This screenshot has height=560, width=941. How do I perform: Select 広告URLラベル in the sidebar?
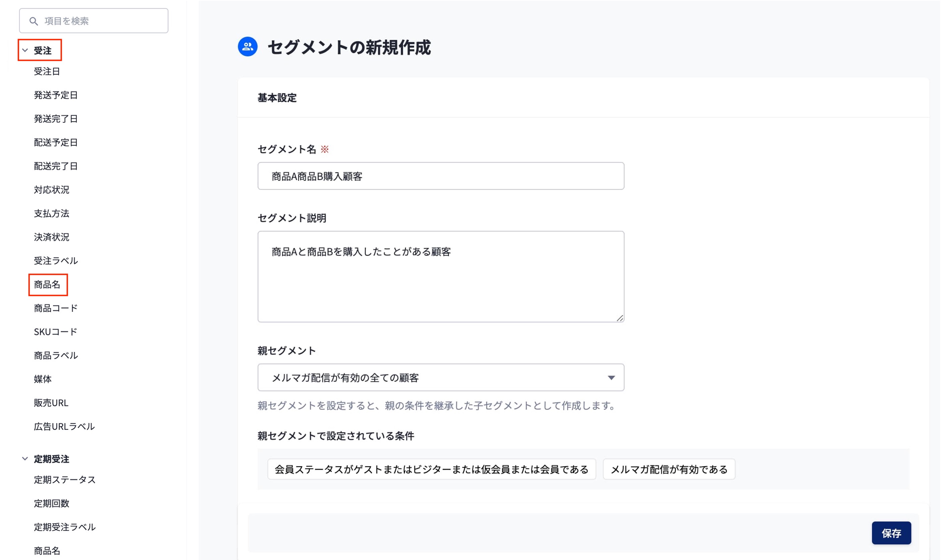pos(64,426)
